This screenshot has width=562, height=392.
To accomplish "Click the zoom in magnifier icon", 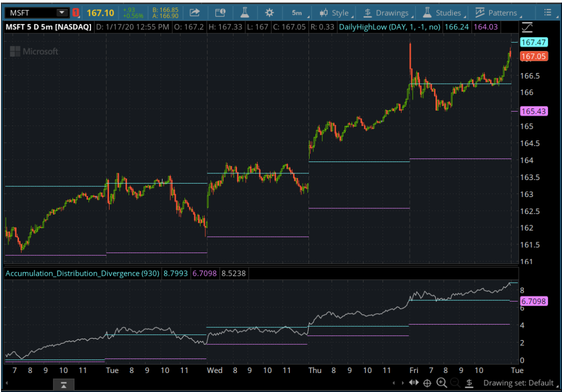I will [x=441, y=383].
